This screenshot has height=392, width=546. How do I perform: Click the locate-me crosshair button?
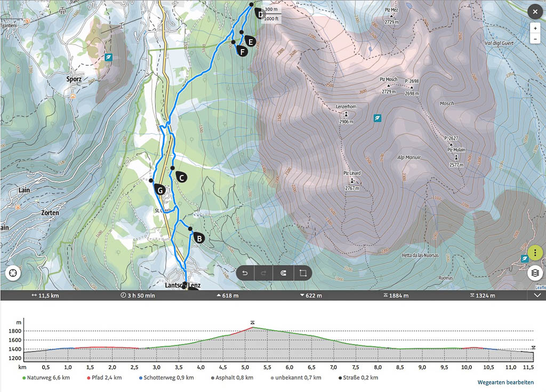(x=13, y=273)
